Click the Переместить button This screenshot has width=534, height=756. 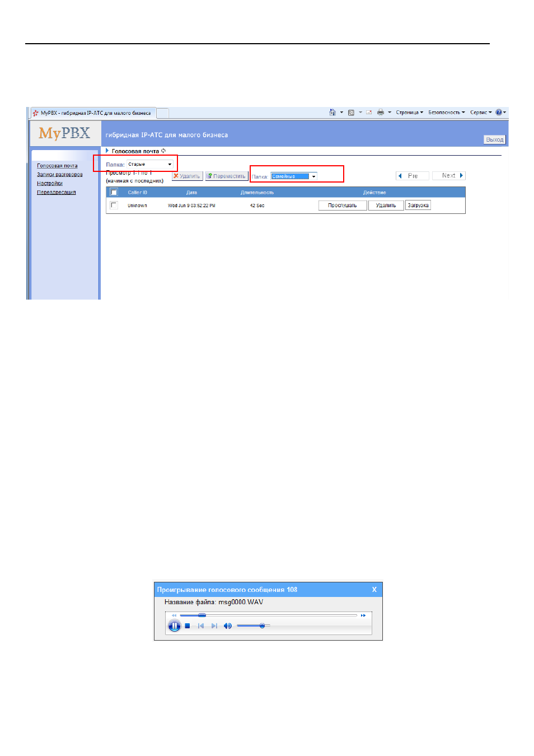(x=227, y=176)
